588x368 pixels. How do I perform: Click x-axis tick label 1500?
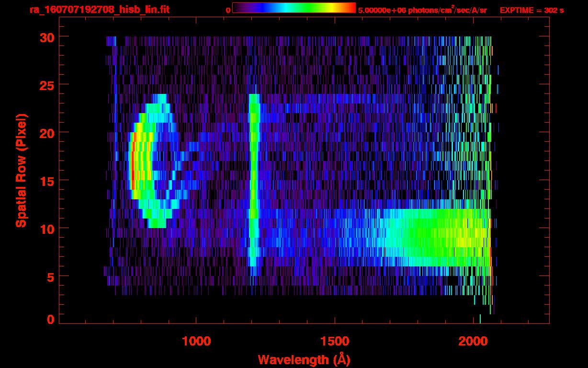pyautogui.click(x=335, y=341)
